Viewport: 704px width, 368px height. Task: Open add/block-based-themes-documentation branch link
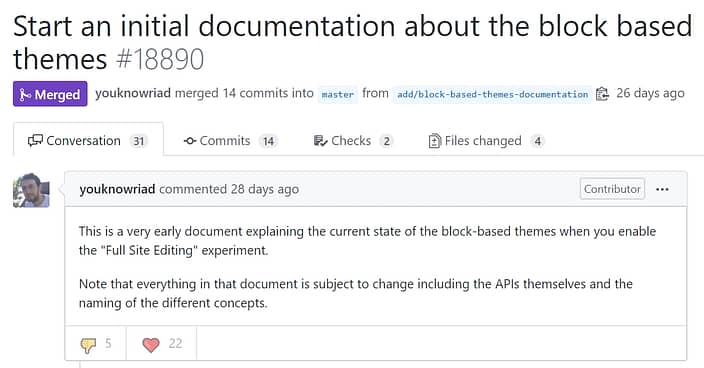click(x=493, y=94)
